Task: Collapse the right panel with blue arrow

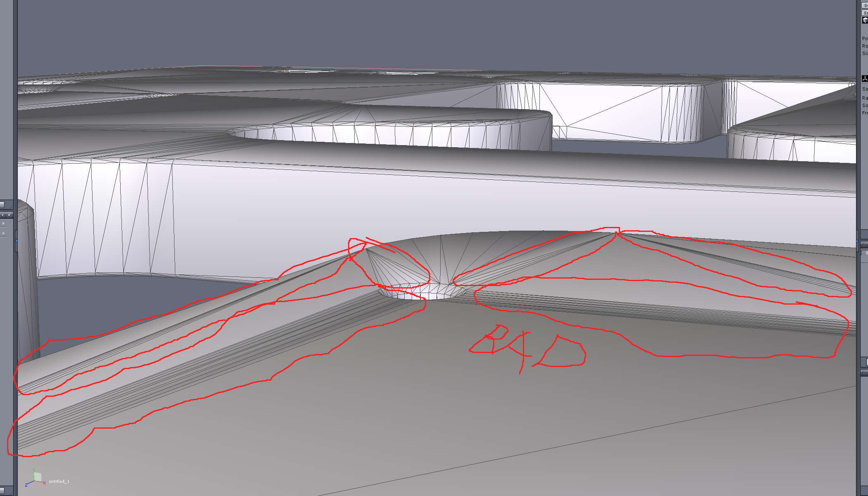Action: pyautogui.click(x=857, y=241)
